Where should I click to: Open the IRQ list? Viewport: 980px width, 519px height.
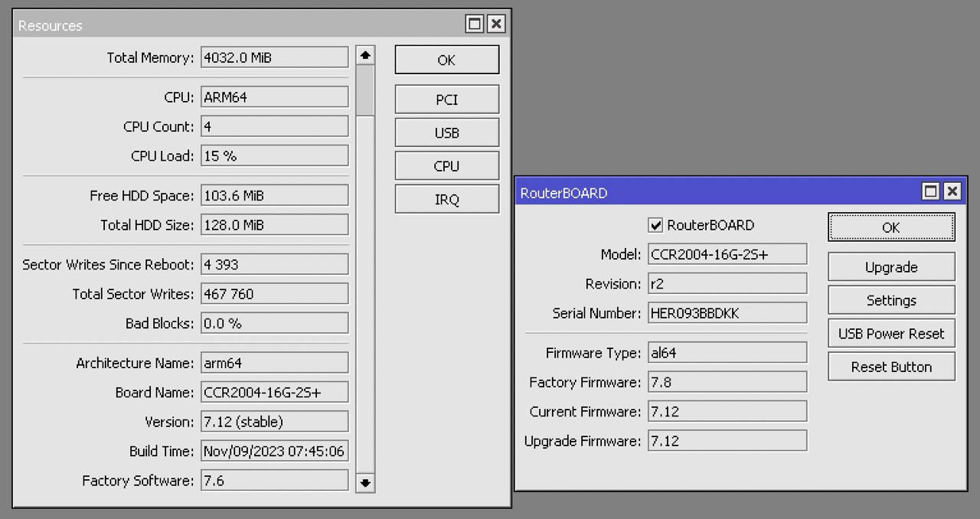[x=447, y=199]
